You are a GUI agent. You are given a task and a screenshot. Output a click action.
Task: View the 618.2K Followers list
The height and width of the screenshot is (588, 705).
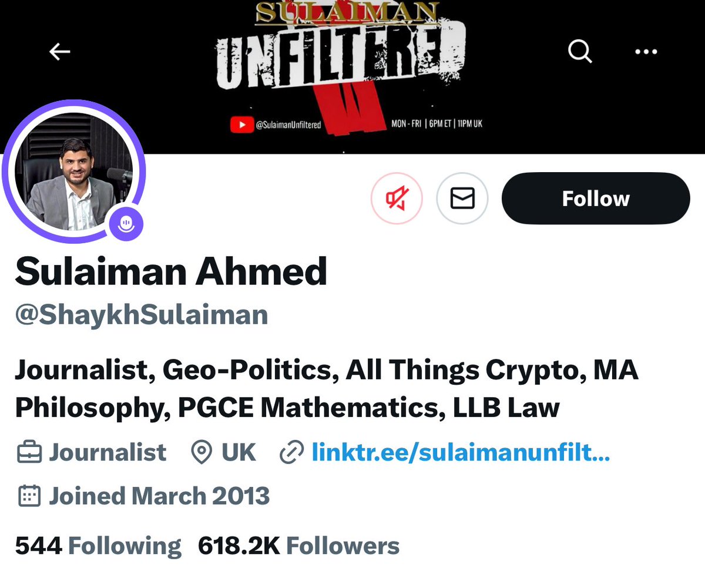point(299,546)
